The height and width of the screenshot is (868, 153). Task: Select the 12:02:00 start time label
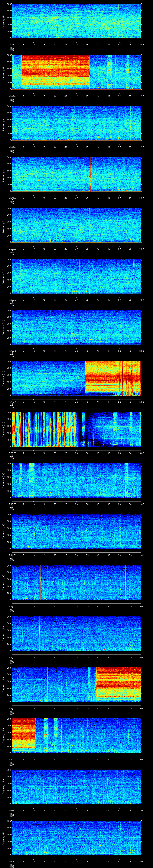pyautogui.click(x=12, y=96)
